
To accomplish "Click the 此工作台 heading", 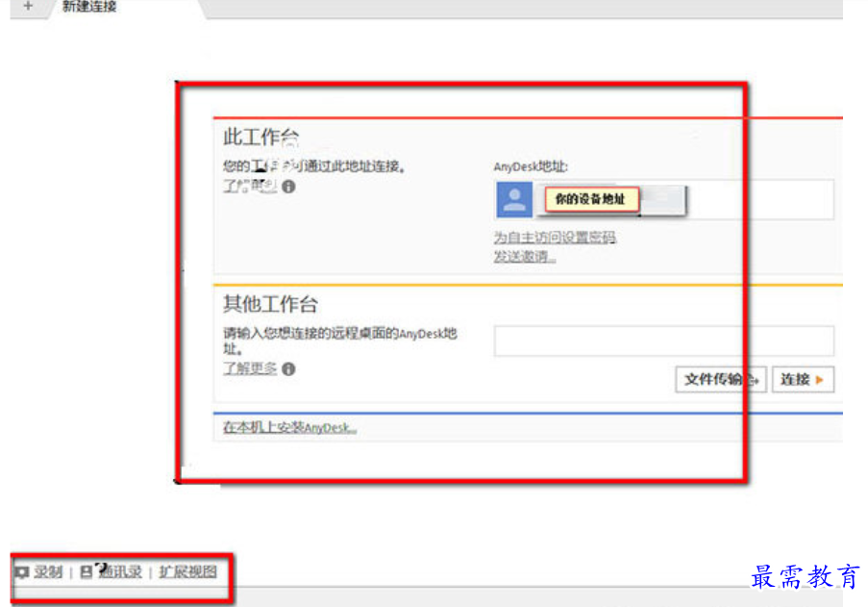I will tap(260, 137).
